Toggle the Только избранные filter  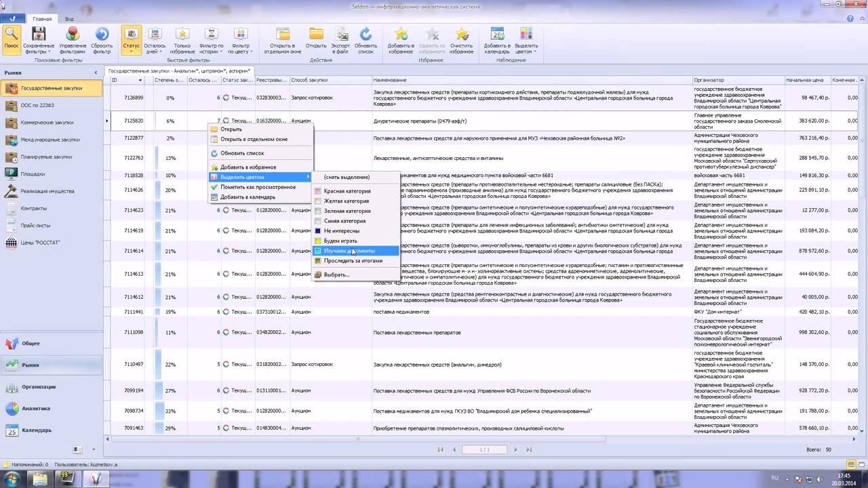182,40
